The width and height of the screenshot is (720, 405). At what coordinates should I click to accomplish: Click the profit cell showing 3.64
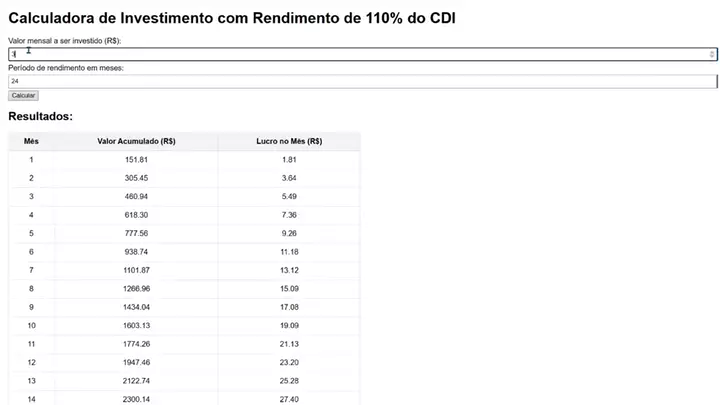coord(289,178)
